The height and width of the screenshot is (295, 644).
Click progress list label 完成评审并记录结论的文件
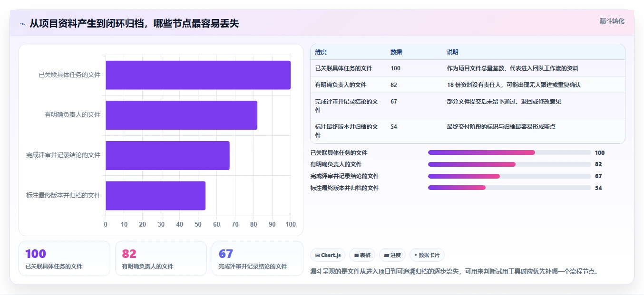[x=345, y=176]
